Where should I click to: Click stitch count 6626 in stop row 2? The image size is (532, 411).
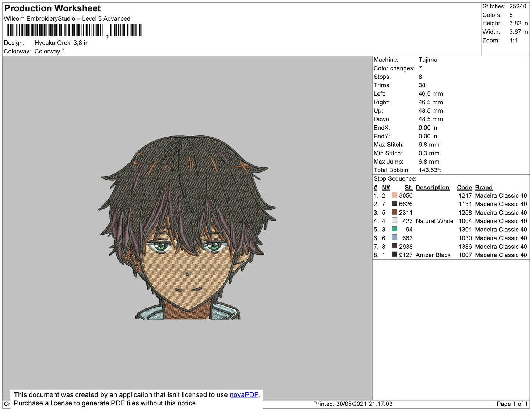pos(406,204)
